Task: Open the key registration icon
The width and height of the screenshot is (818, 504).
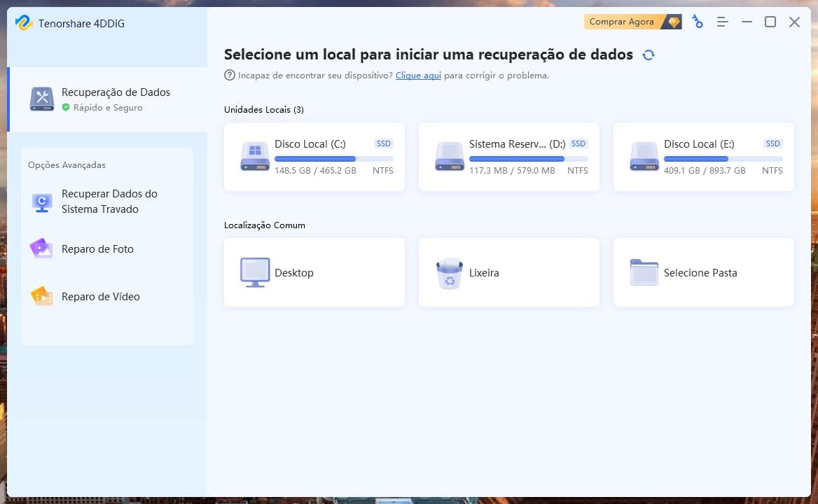Action: (x=698, y=22)
